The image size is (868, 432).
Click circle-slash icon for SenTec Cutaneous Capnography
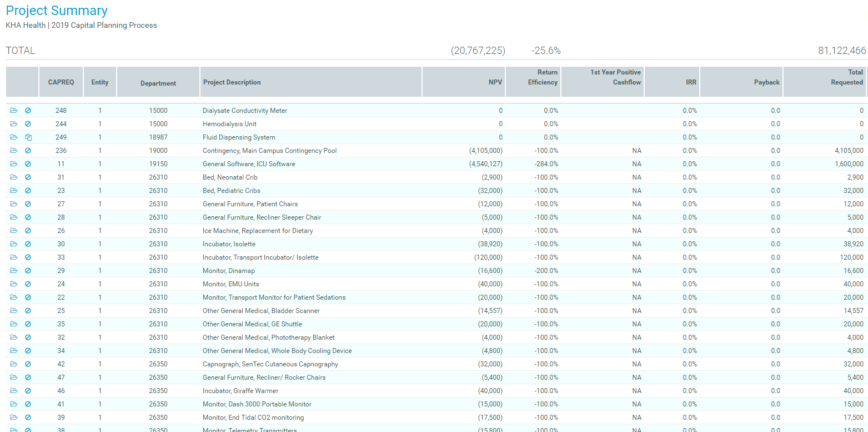[x=28, y=364]
